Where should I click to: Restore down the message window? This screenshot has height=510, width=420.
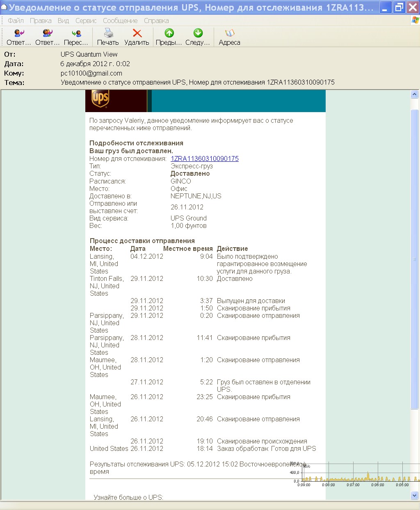399,7
